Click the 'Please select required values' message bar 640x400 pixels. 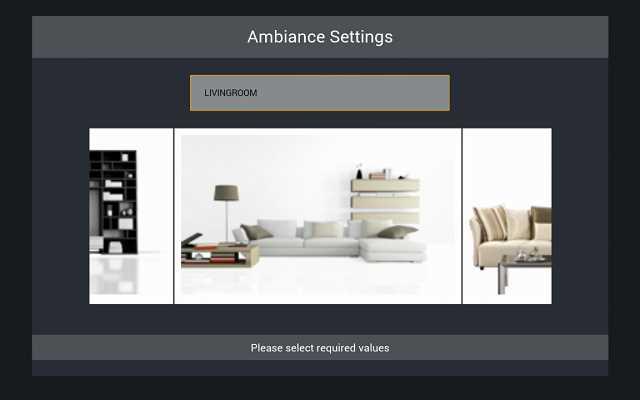pos(320,348)
